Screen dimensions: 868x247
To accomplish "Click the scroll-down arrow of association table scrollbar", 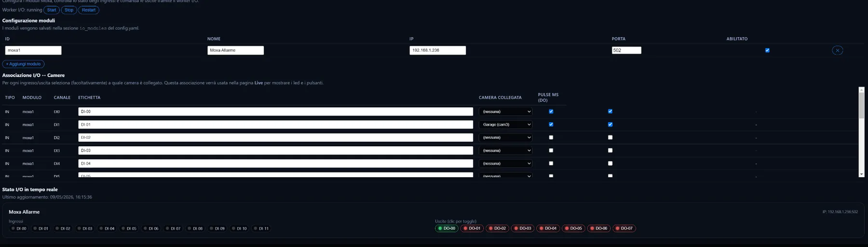I will [x=862, y=174].
